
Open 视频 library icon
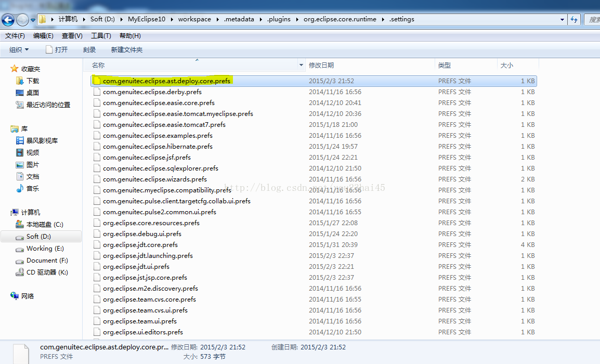(20, 152)
